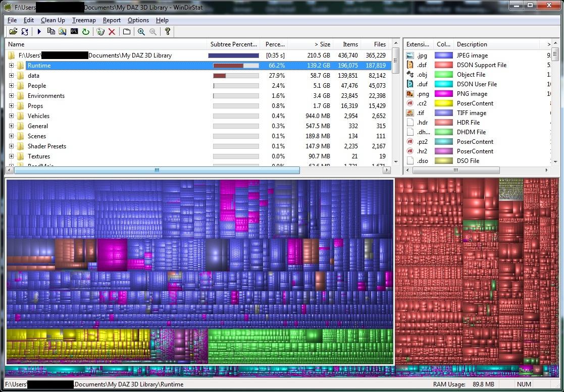Open the Help icon on the toolbar
This screenshot has height=392, width=564.
point(167,31)
